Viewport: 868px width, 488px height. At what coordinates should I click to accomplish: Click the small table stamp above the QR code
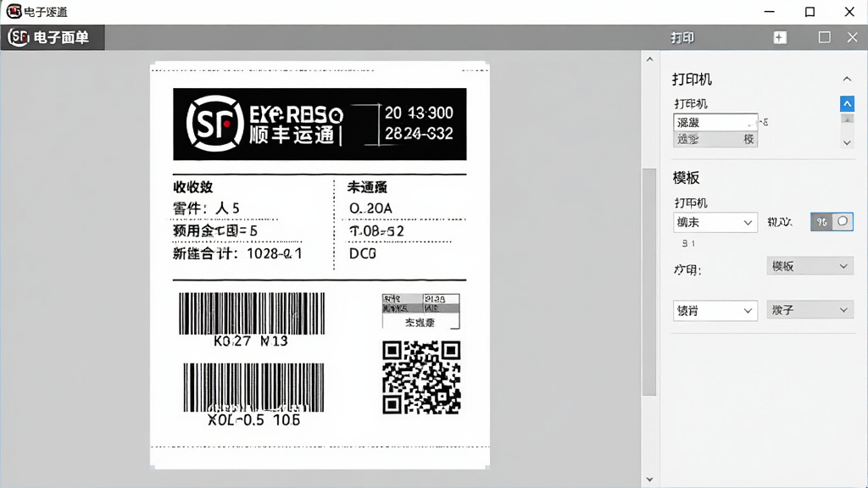pyautogui.click(x=420, y=311)
